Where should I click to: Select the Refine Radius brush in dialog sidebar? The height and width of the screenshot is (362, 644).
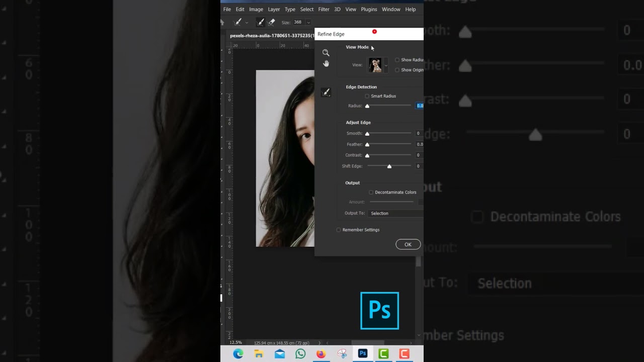tap(326, 92)
